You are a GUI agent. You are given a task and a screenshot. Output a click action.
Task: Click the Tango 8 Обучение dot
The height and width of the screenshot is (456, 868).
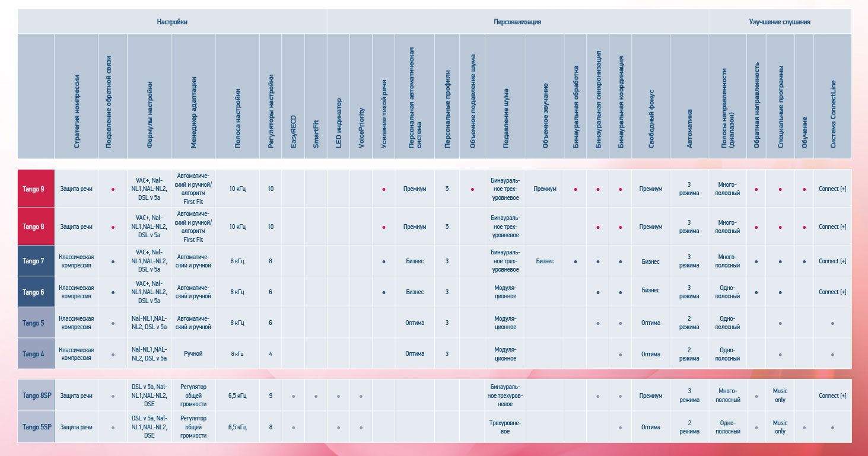[x=804, y=227]
